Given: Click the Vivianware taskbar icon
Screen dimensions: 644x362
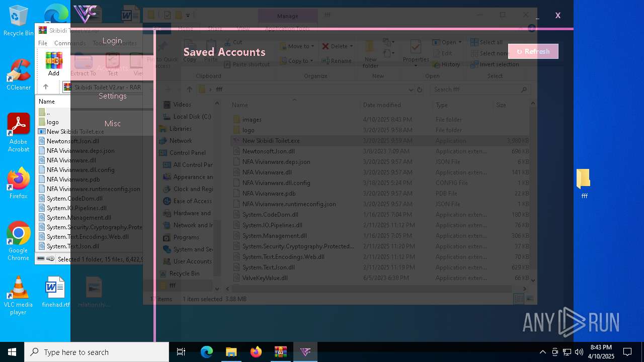Looking at the screenshot, I should coord(305,352).
